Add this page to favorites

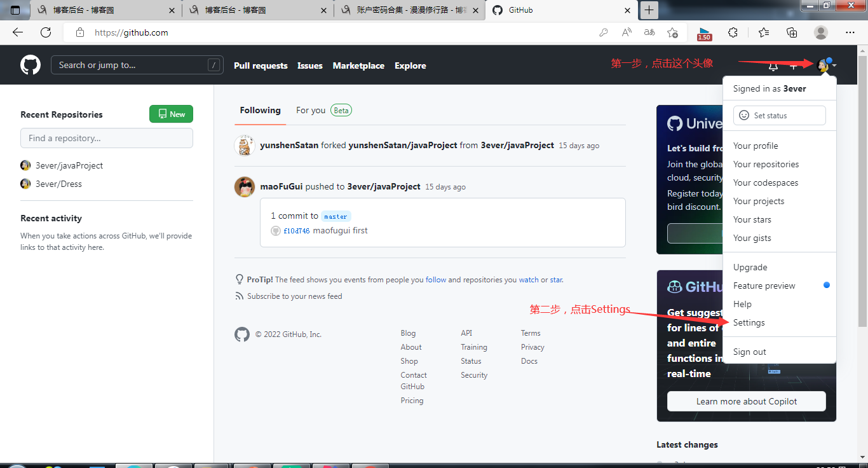(672, 32)
